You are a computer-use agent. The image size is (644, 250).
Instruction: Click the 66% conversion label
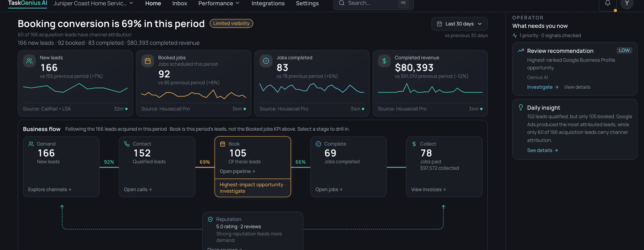click(301, 162)
